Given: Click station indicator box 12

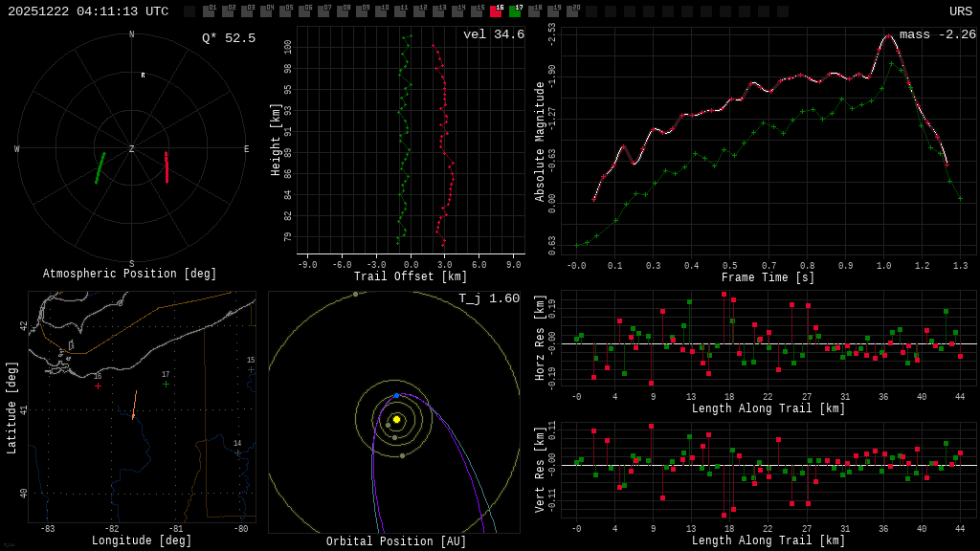Looking at the screenshot, I should (x=419, y=11).
